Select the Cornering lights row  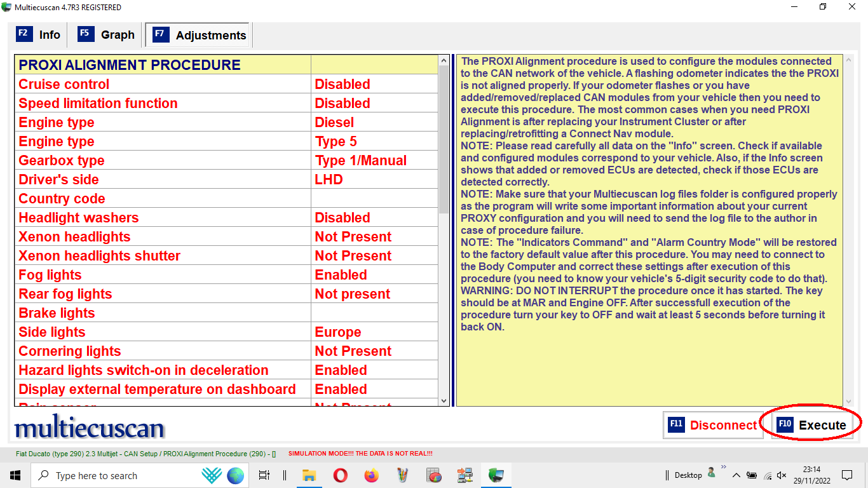(226, 351)
